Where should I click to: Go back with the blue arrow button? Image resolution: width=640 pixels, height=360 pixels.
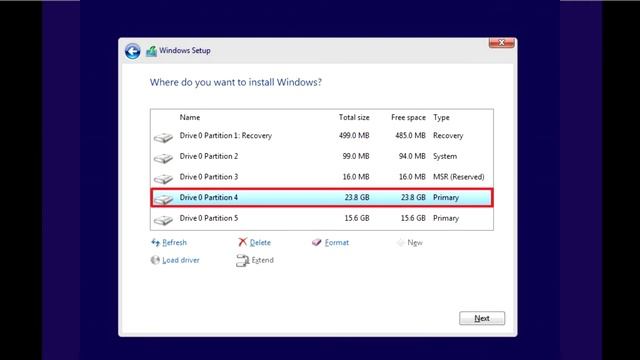[133, 51]
